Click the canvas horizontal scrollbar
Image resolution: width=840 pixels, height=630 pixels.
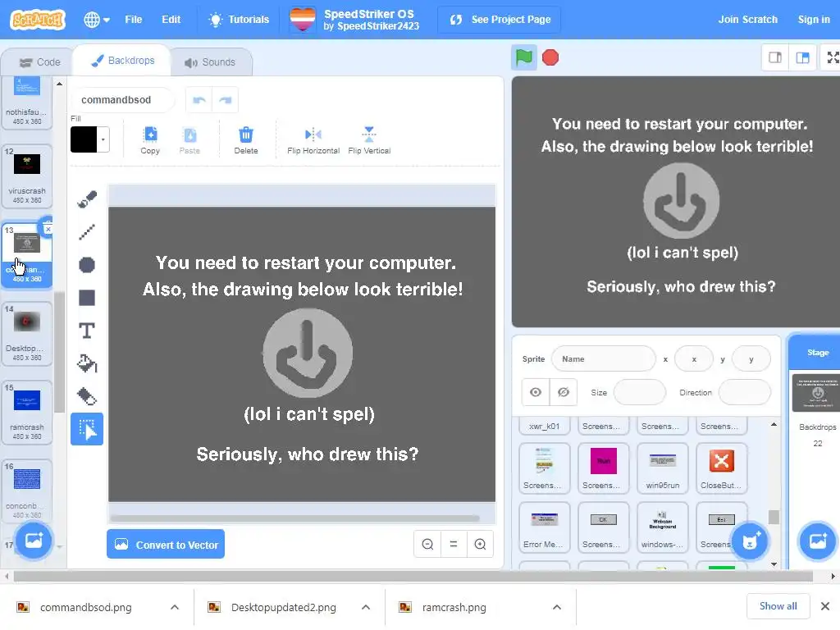(294, 518)
